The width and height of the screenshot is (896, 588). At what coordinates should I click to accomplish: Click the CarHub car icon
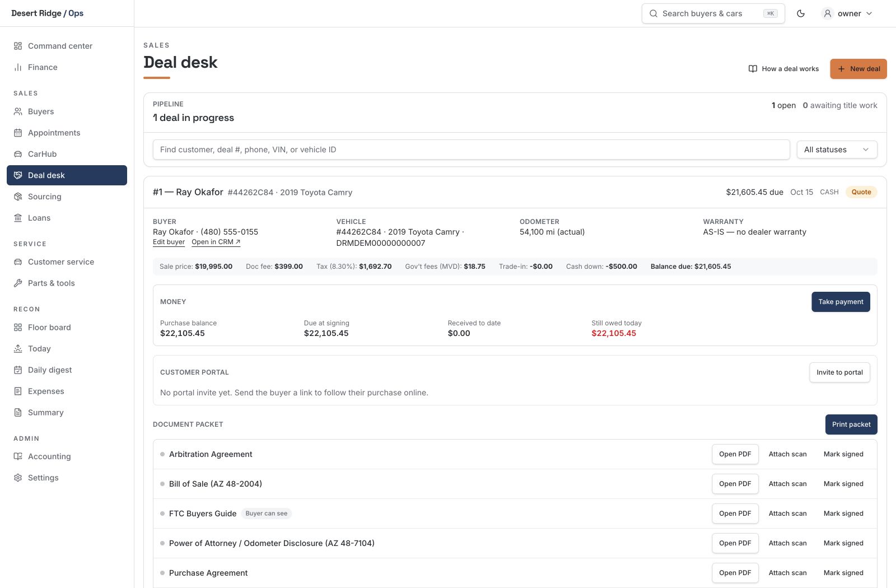click(x=18, y=154)
